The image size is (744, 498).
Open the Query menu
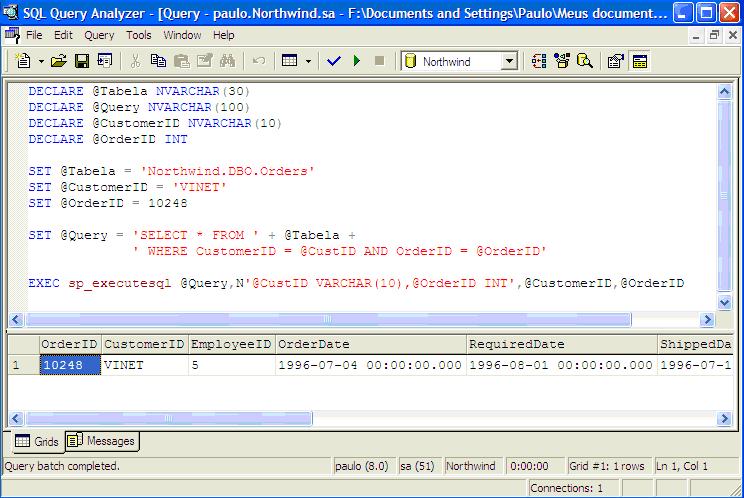(99, 35)
